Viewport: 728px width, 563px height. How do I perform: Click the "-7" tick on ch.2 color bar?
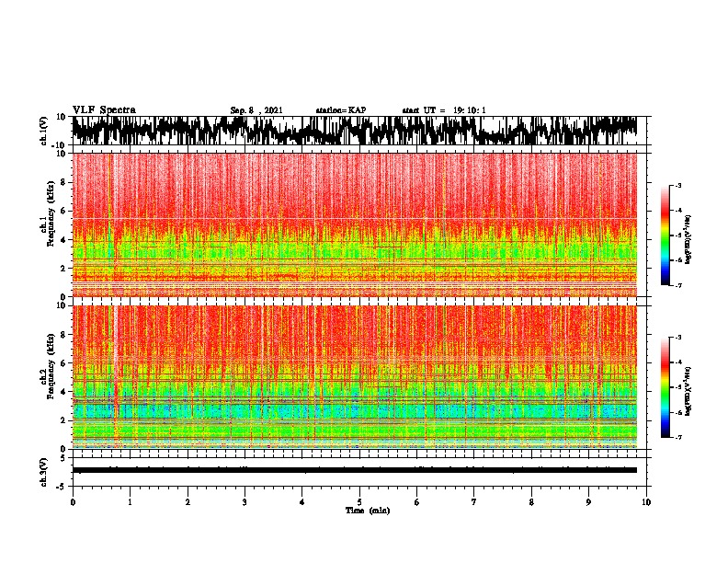[678, 438]
